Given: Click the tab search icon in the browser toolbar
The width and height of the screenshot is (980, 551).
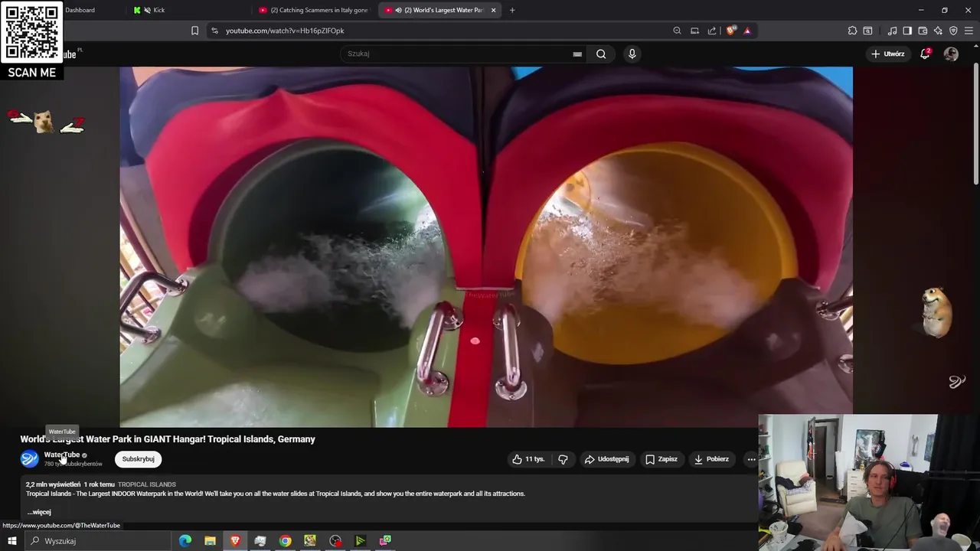Looking at the screenshot, I should click(867, 31).
